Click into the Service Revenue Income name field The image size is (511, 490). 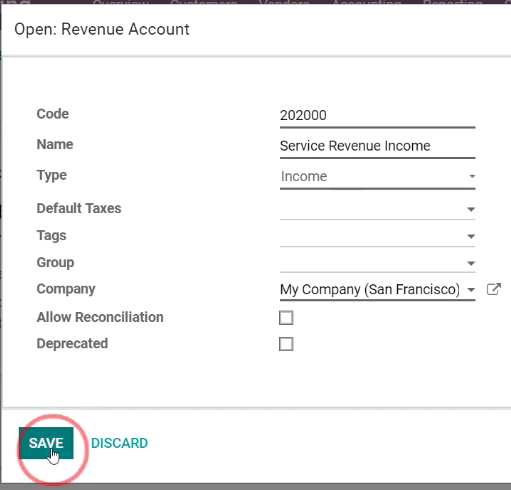pos(377,146)
